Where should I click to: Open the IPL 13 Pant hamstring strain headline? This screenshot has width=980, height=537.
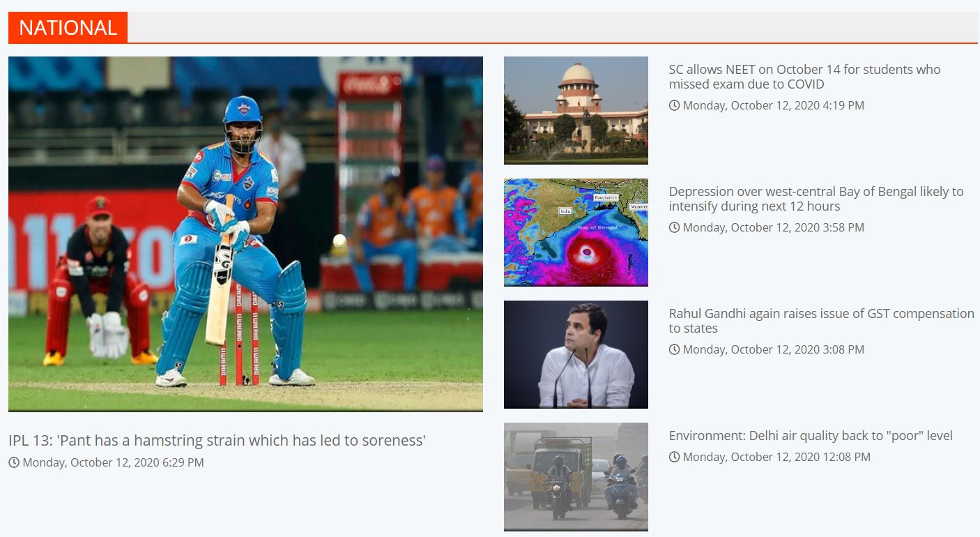pos(217,441)
